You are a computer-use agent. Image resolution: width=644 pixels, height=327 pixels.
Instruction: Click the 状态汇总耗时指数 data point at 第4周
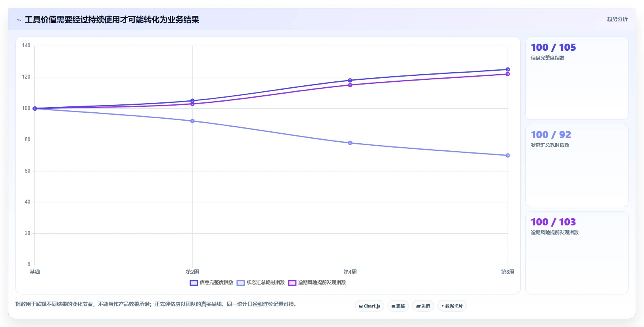pyautogui.click(x=350, y=143)
